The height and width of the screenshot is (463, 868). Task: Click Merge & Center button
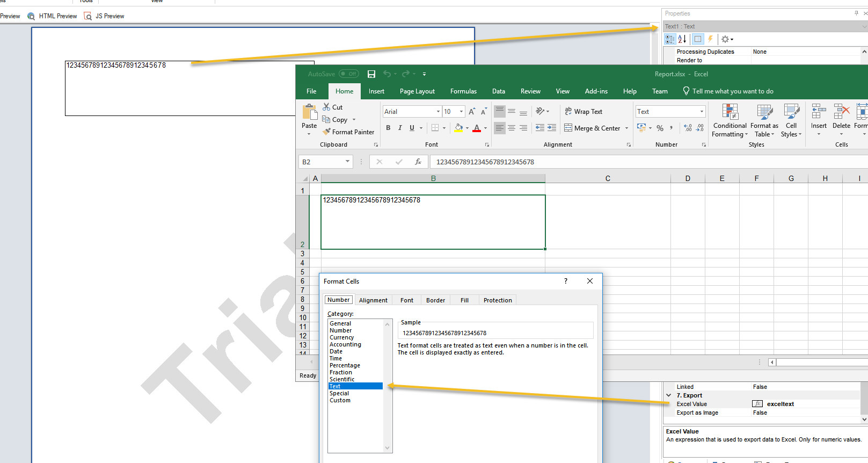coord(593,128)
